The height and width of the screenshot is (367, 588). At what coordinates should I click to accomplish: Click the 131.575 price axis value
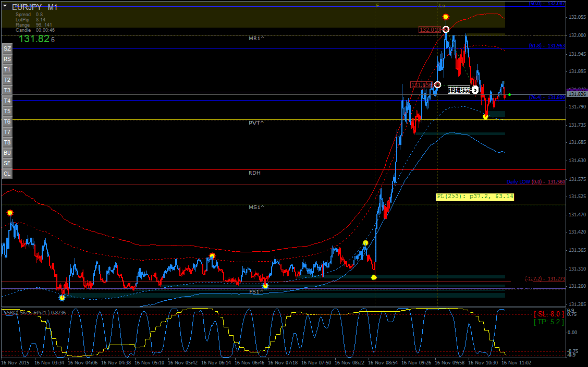(577, 179)
